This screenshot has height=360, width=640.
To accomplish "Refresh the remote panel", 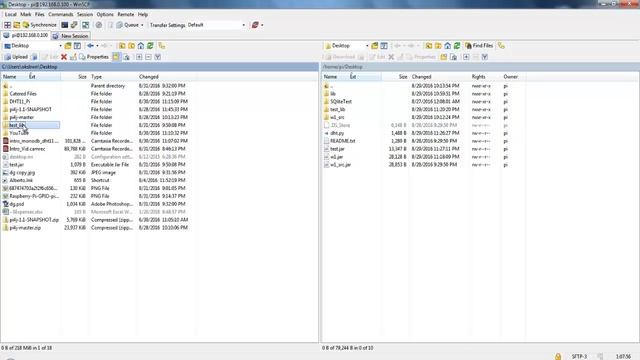I will click(x=457, y=46).
